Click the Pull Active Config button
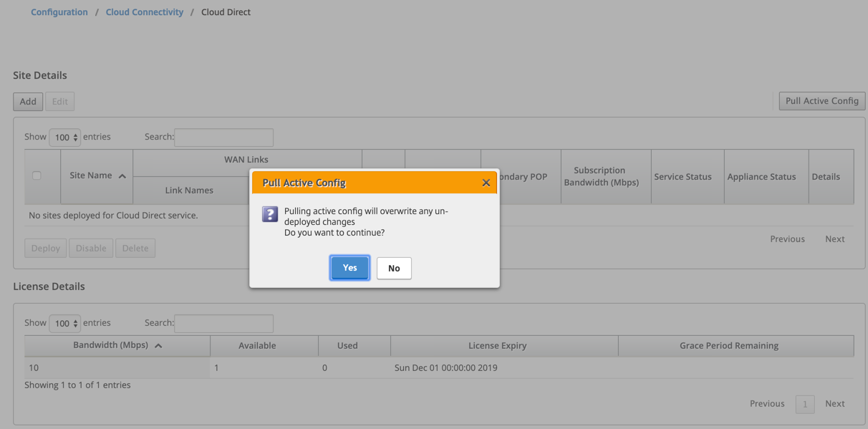 click(822, 101)
